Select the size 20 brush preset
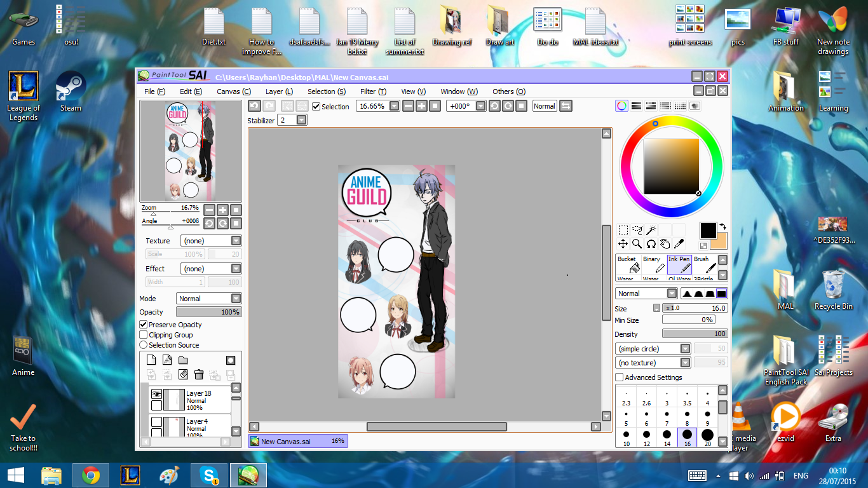This screenshot has width=868, height=488. coord(707,437)
